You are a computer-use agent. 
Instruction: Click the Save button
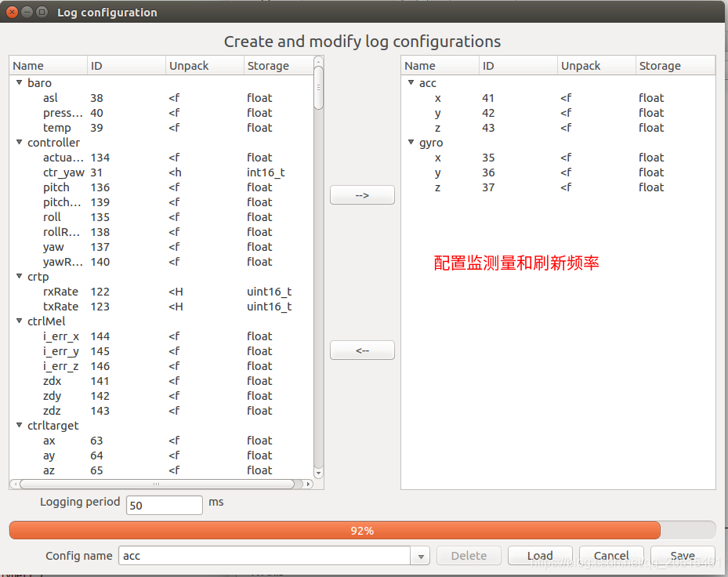(683, 556)
